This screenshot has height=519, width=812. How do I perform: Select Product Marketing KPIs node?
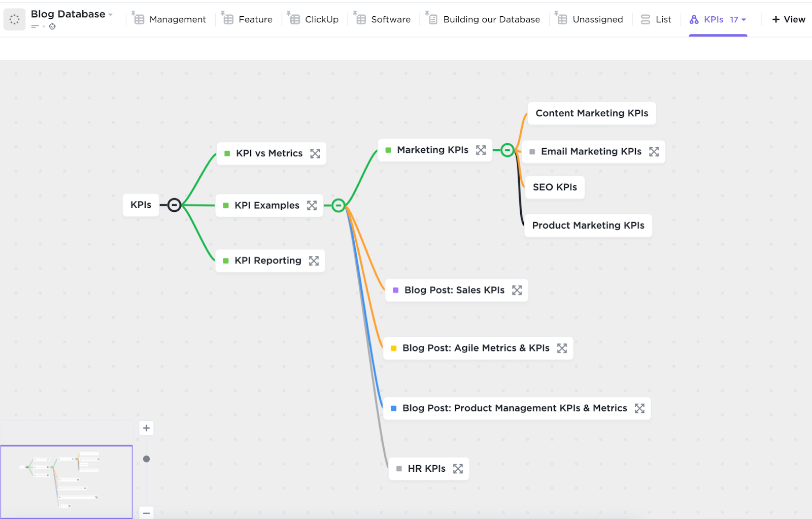(588, 225)
